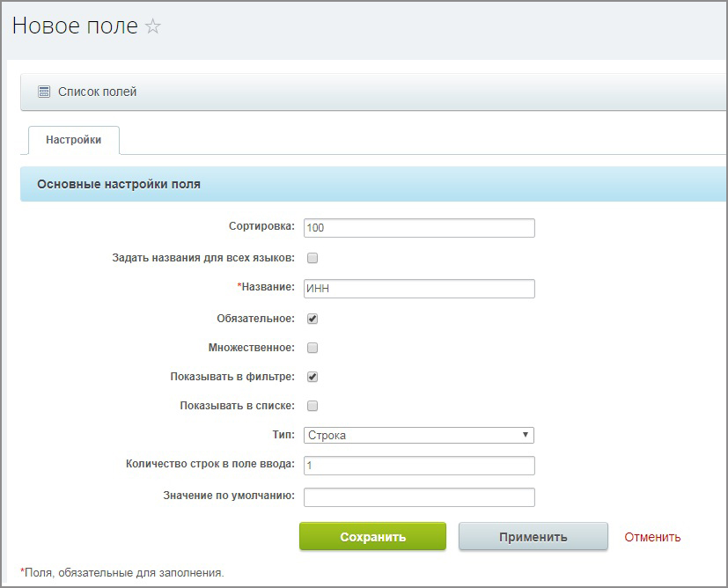Check the Показывать в списке checkbox
This screenshot has width=728, height=588.
pos(312,406)
